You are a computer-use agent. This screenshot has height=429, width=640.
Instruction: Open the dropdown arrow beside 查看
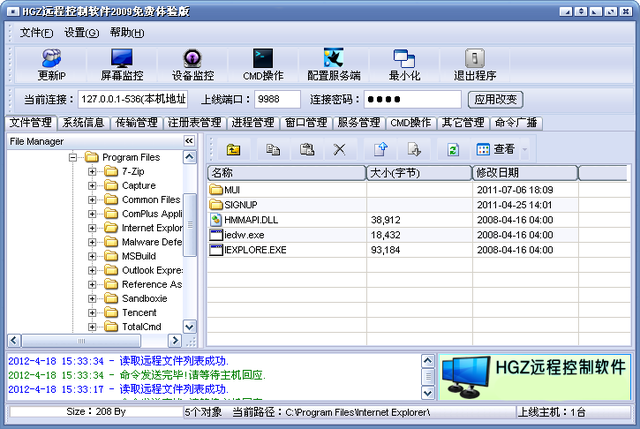(525, 150)
